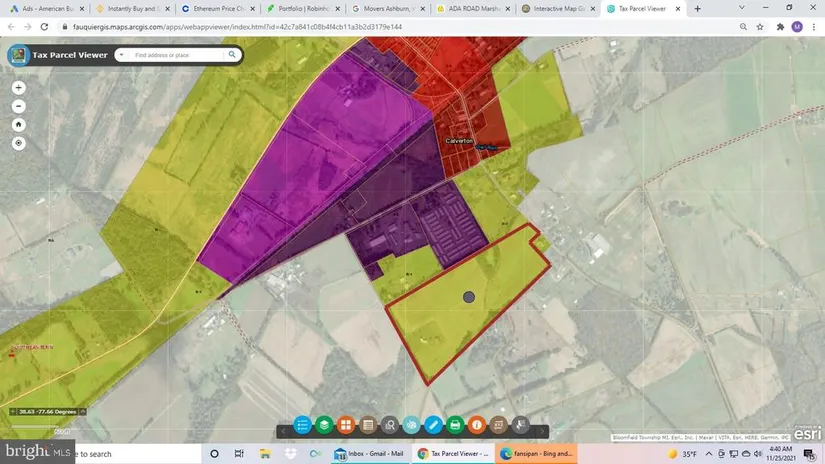Viewport: 825px width, 464px height.
Task: Switch to the Interactive Map browser tab
Action: (x=560, y=8)
